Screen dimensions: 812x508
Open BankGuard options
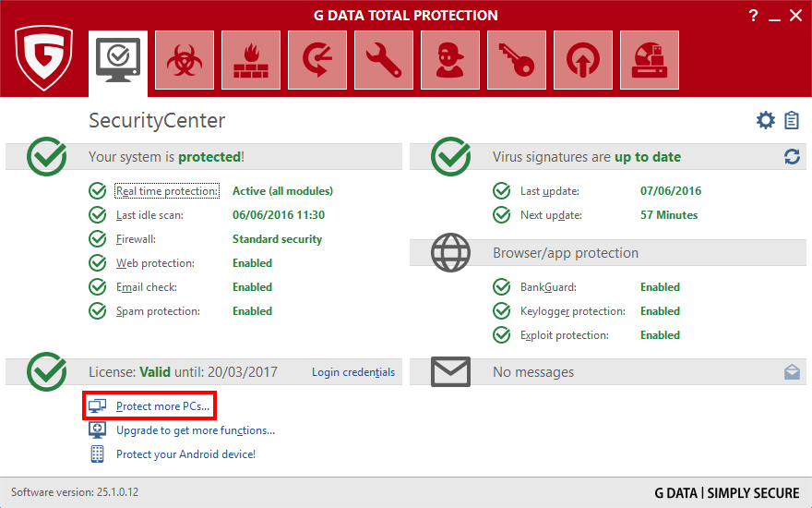point(548,286)
